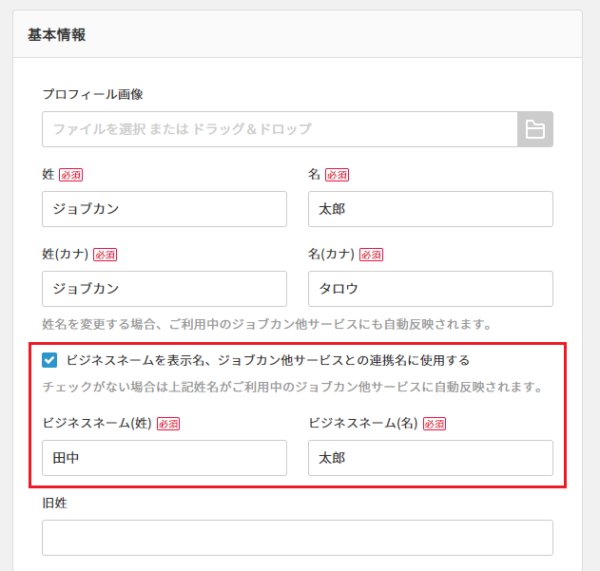The image size is (600, 571).
Task: Focus the 姓 field containing ジョブカン
Action: click(x=164, y=209)
